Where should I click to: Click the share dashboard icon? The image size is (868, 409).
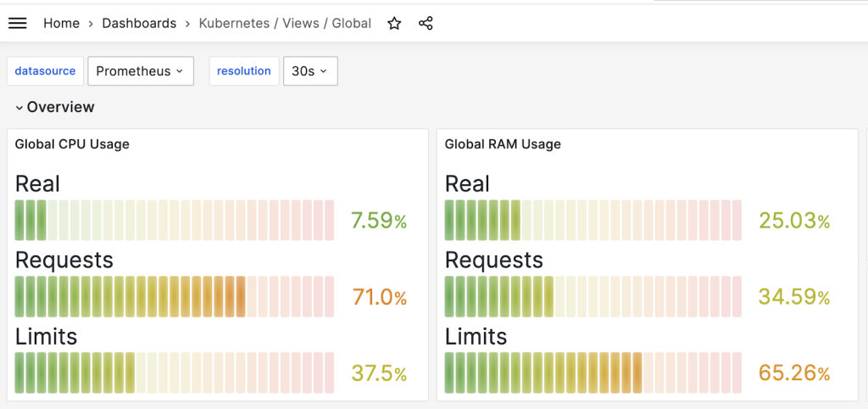(x=426, y=24)
